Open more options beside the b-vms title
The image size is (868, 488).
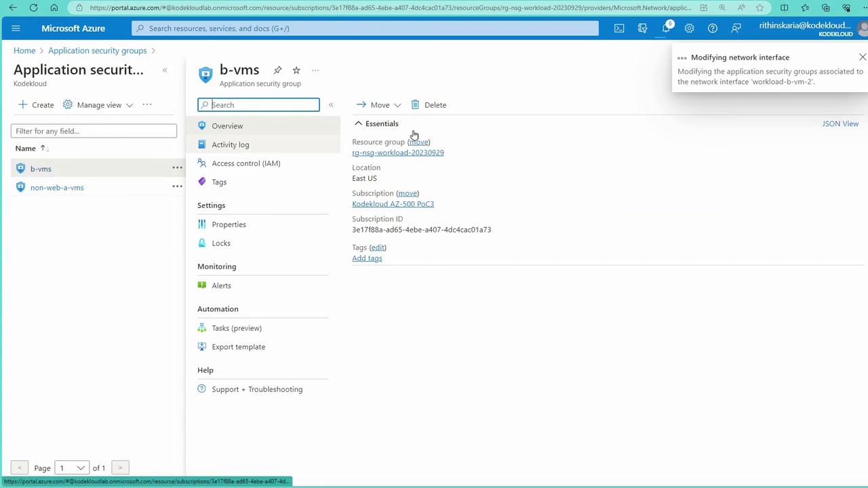pyautogui.click(x=315, y=70)
